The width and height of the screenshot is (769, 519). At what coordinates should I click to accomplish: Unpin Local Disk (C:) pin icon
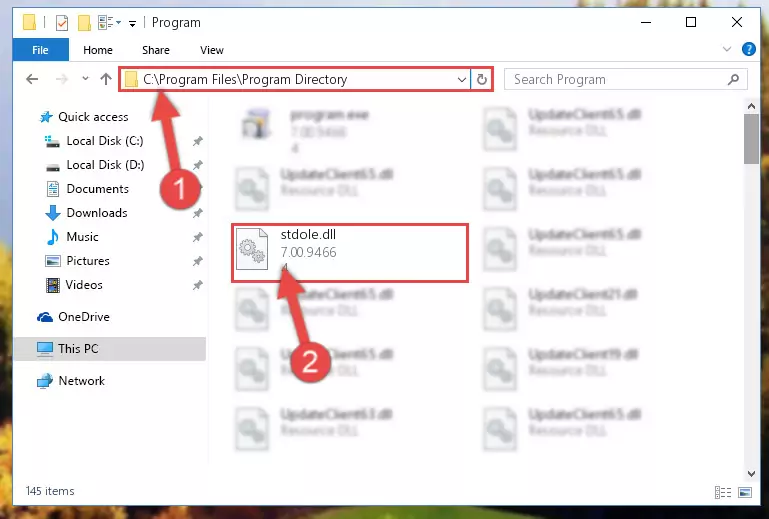click(197, 141)
